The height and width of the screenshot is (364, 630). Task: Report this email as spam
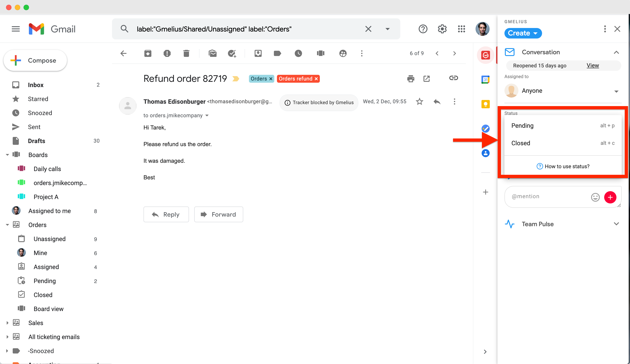tap(167, 53)
